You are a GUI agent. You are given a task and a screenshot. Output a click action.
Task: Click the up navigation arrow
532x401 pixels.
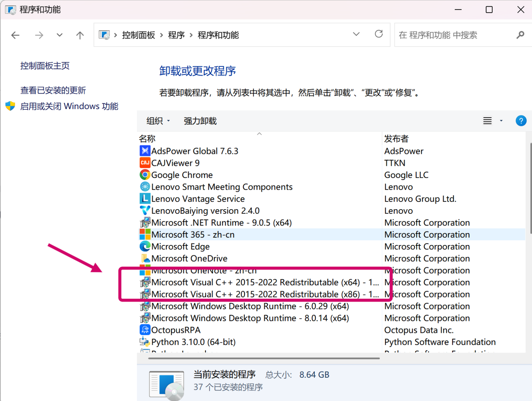80,35
